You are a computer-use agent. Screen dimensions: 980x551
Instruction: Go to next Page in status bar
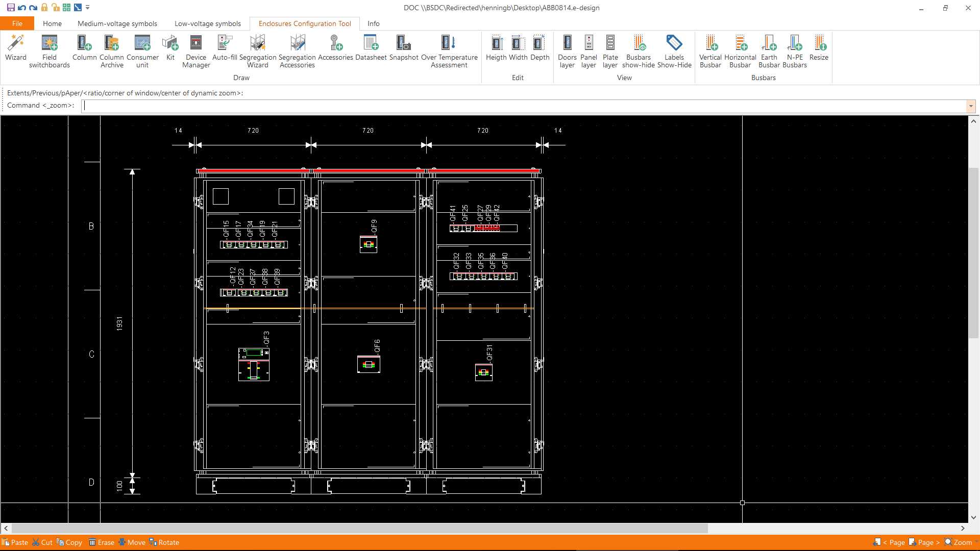pyautogui.click(x=924, y=542)
